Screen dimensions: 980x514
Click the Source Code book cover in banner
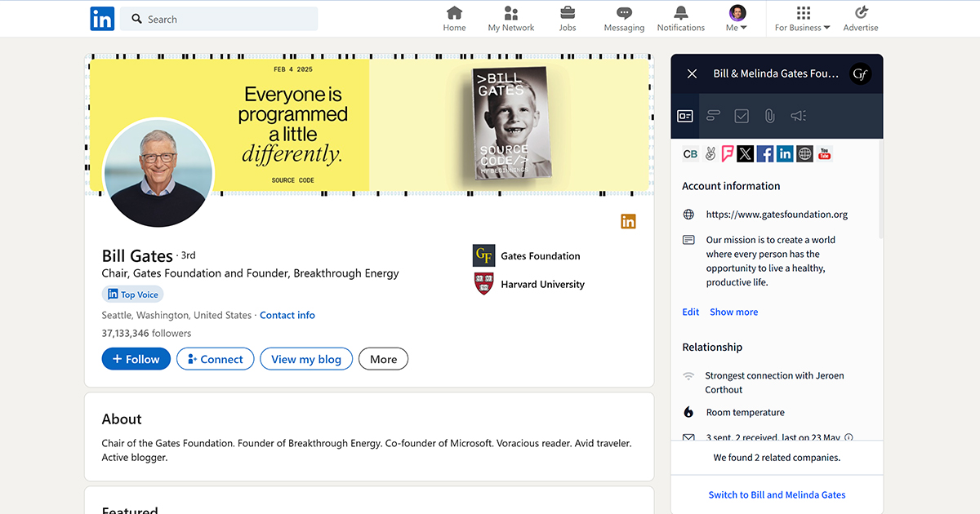click(x=511, y=122)
